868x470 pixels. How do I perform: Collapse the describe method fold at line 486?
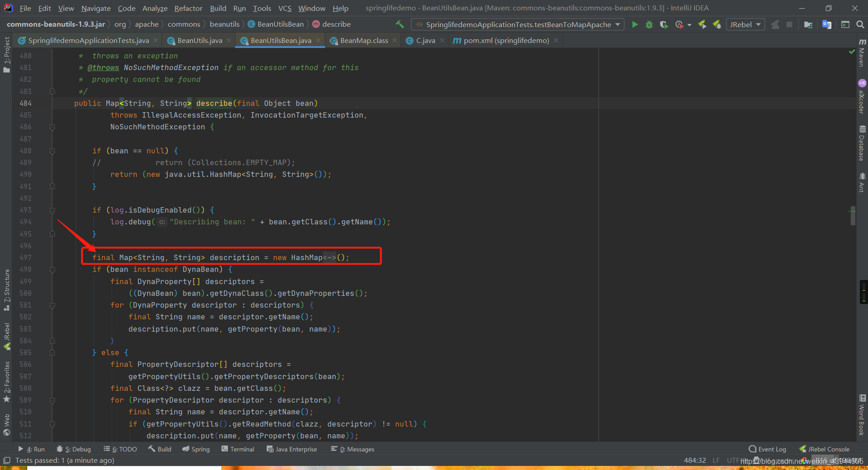(x=52, y=127)
